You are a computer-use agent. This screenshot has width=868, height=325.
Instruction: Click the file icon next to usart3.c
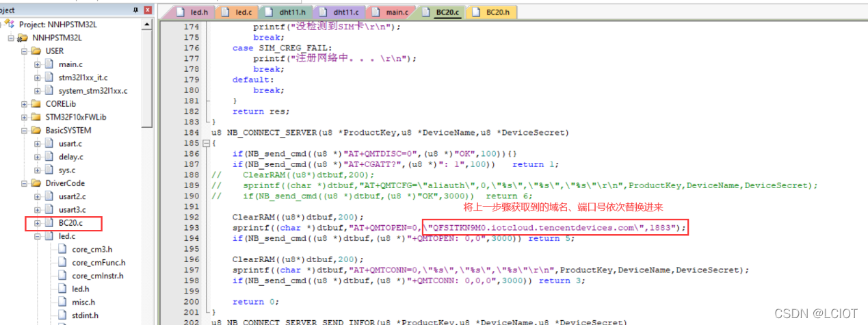[49, 209]
